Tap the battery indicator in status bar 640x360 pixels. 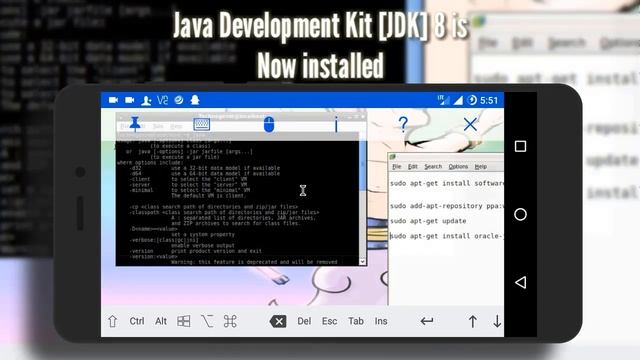(472, 100)
